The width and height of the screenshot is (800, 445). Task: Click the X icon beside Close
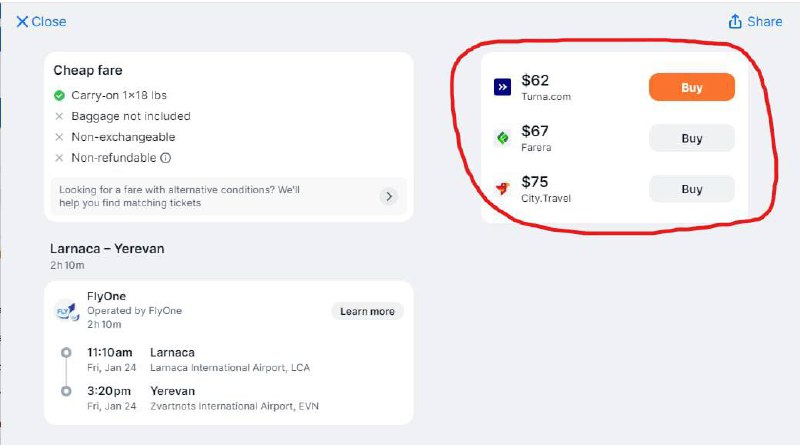click(22, 21)
